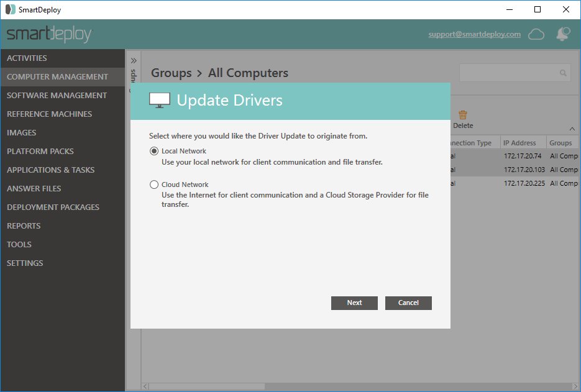Screen dimensions: 581x392
Task: Click the Next button
Action: 354,303
